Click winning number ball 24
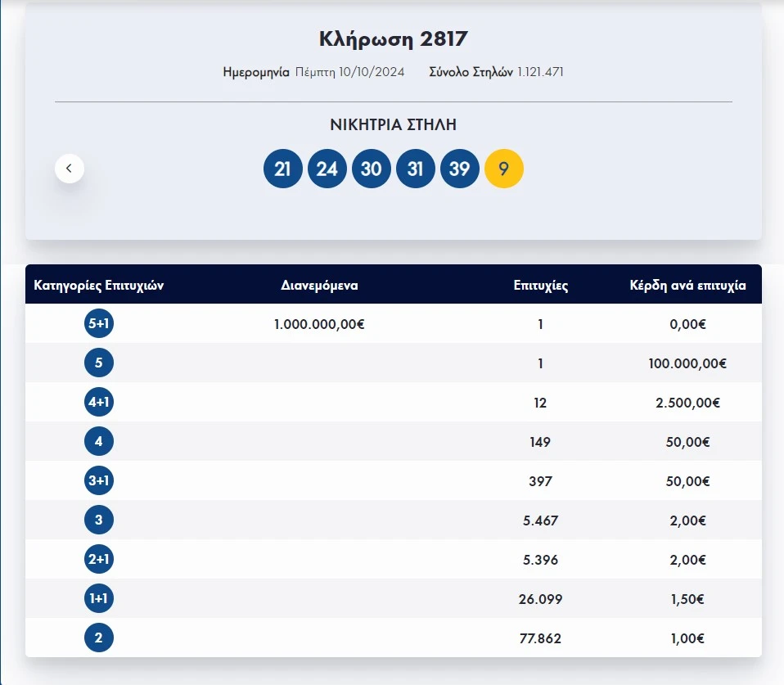 [x=327, y=169]
